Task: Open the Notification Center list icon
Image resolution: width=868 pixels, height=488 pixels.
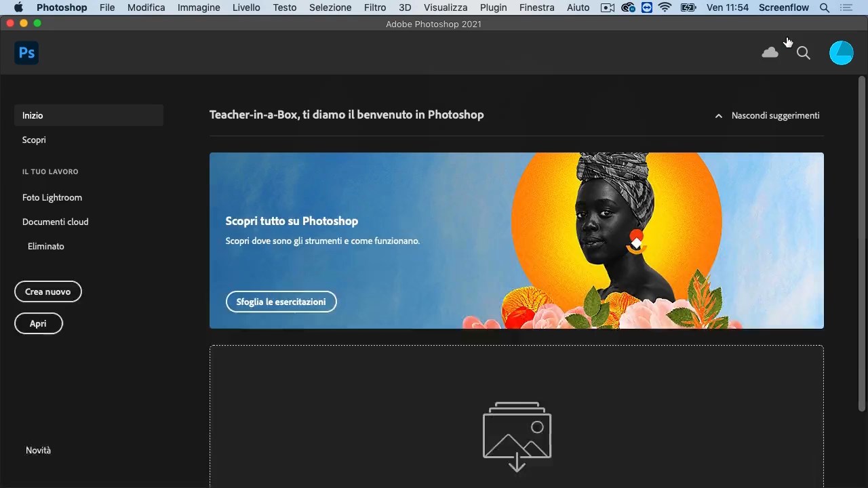Action: click(x=846, y=7)
